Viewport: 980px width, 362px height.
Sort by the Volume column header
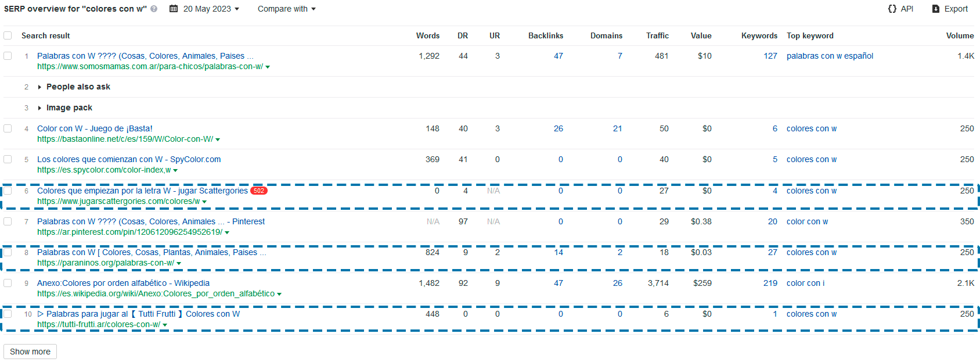[960, 35]
